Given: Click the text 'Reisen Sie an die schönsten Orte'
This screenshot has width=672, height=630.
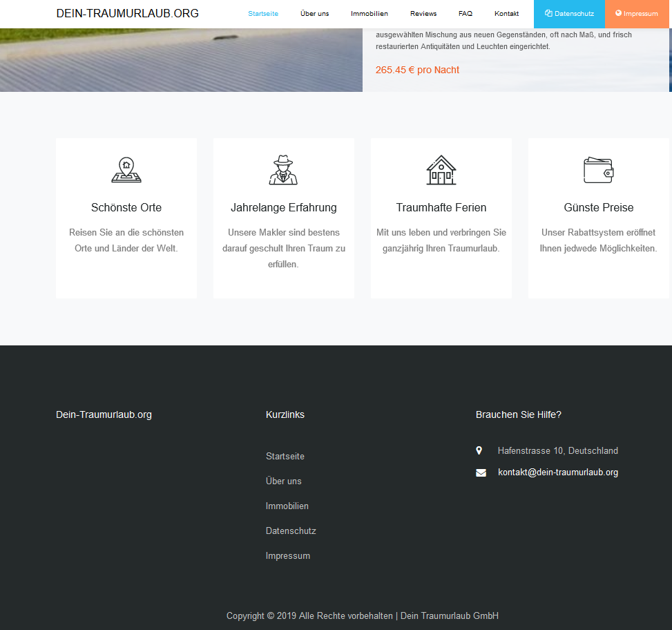Looking at the screenshot, I should coord(126,240).
